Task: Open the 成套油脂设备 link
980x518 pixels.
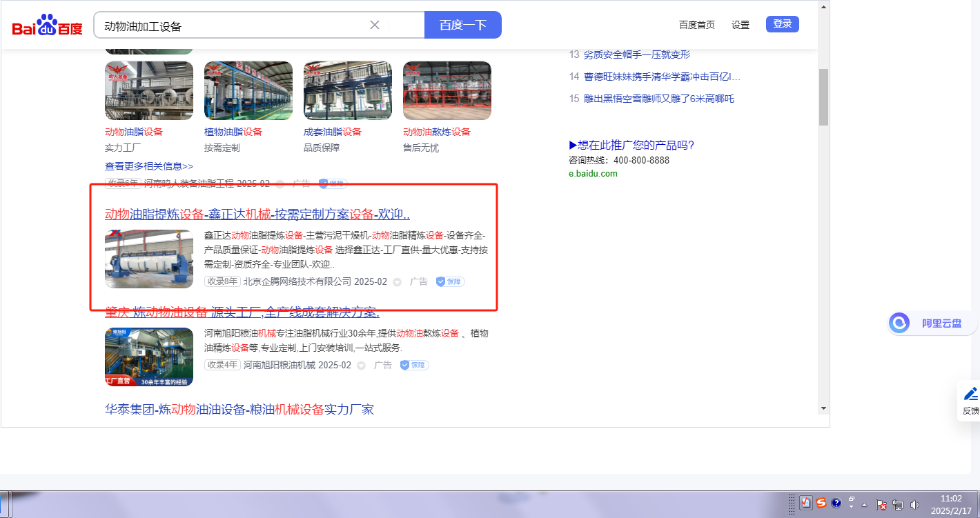Action: pos(333,132)
